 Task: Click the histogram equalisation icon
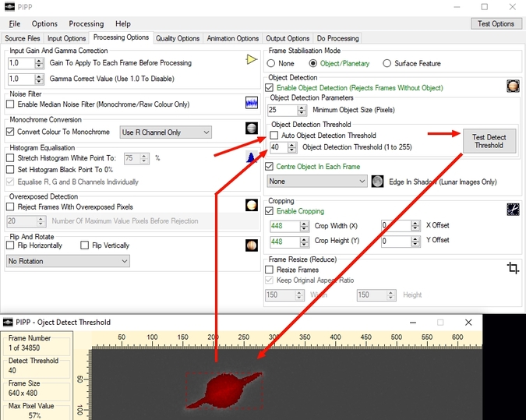(x=251, y=157)
